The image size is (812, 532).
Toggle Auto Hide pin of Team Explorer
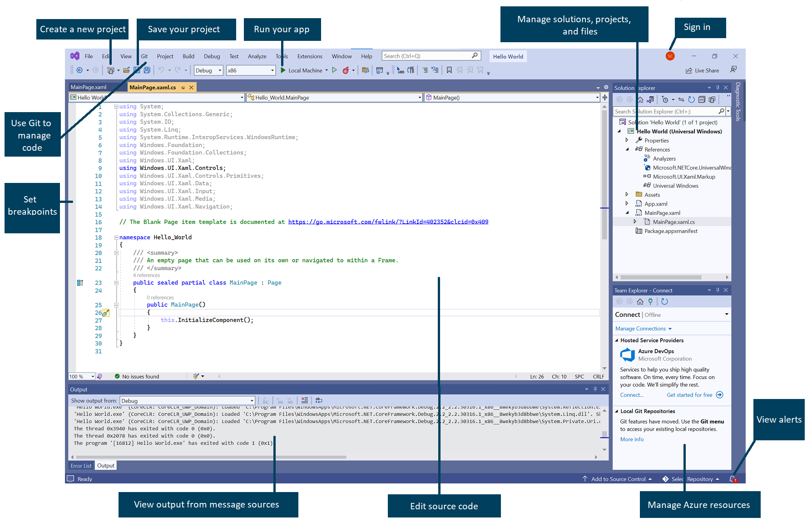718,290
